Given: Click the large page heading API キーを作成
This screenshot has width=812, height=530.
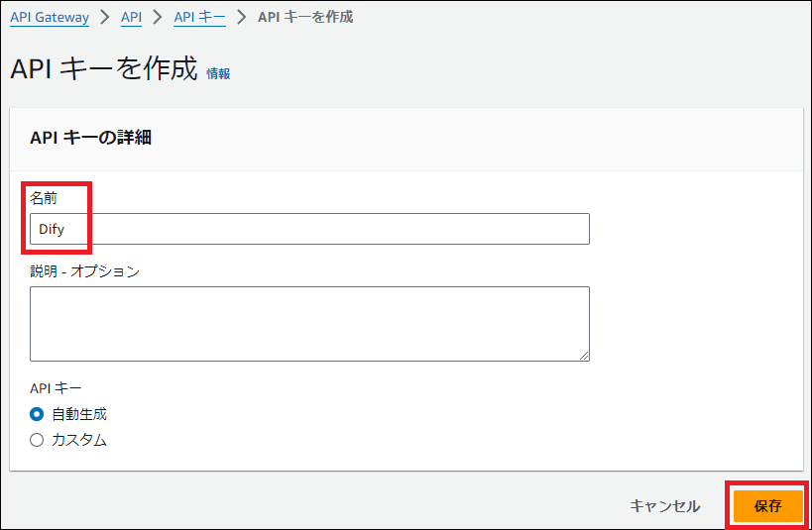Looking at the screenshot, I should click(x=104, y=70).
